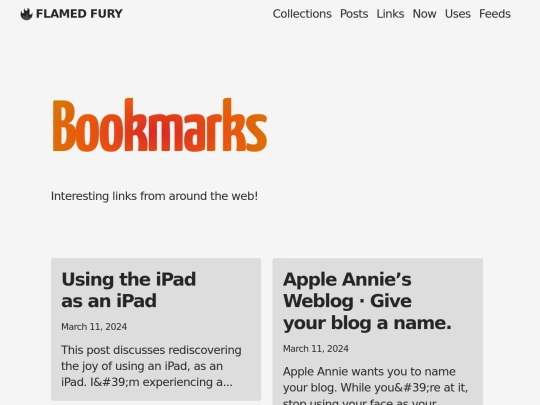Click the "as an iPad" title line

[109, 301]
